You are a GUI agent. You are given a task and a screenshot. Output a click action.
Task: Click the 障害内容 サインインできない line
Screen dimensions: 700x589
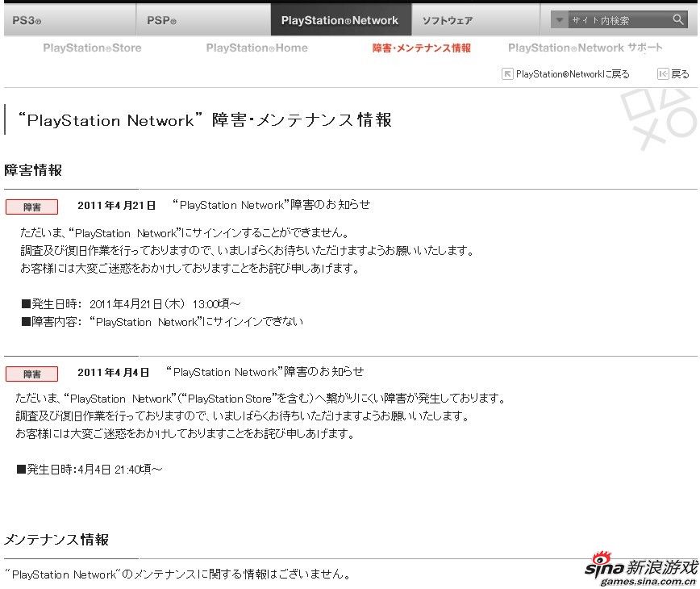tap(162, 322)
